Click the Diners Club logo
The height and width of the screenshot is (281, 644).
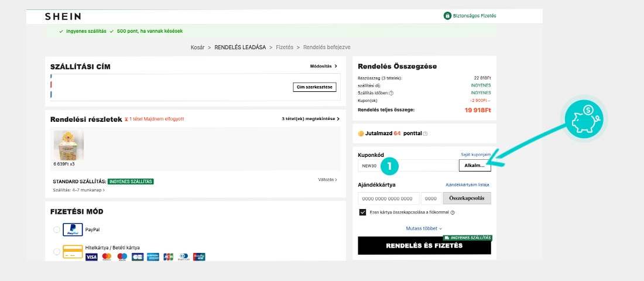184,257
